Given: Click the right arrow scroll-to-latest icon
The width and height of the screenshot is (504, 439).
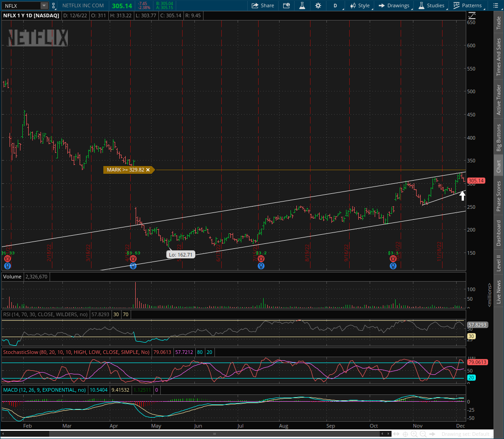Looking at the screenshot, I should tap(433, 434).
